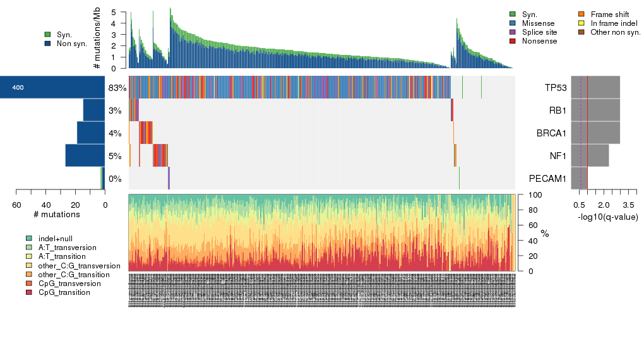Click the Non syn. dark blue legend swatch
The height and width of the screenshot is (341, 644).
47,44
